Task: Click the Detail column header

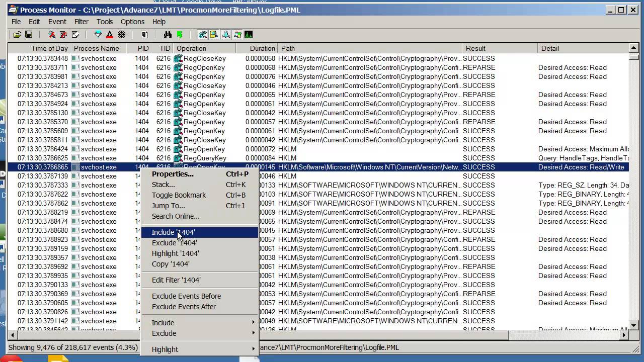Action: pos(584,48)
